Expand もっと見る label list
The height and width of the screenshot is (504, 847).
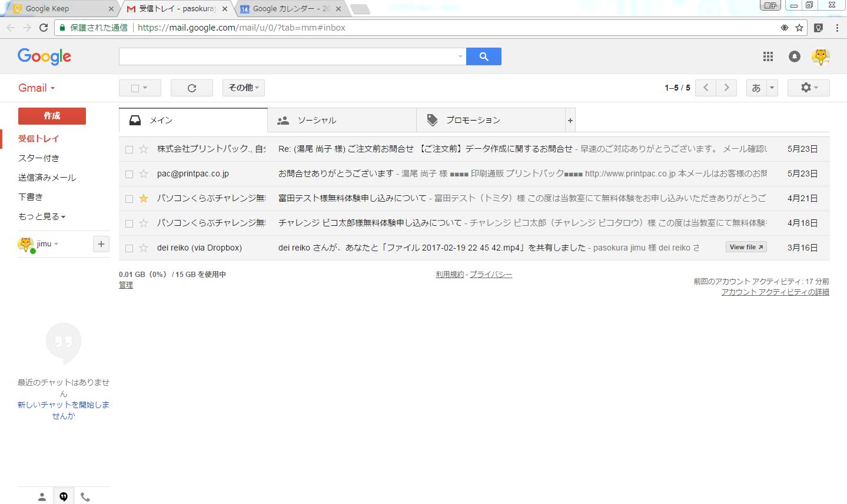[x=42, y=216]
